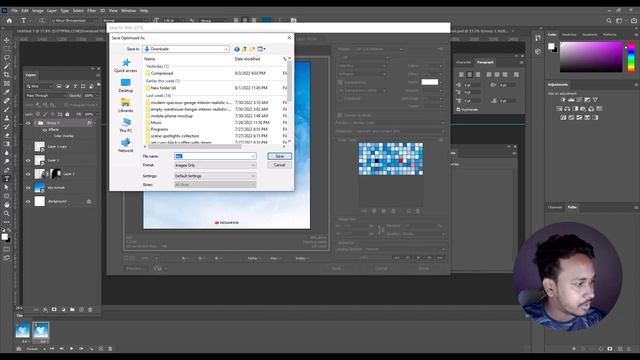The image size is (640, 360).
Task: Select the Horizontal Type tool
Action: [7, 178]
